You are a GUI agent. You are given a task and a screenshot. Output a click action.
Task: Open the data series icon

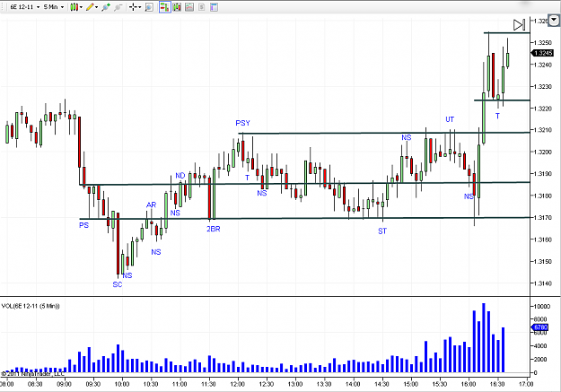point(177,7)
